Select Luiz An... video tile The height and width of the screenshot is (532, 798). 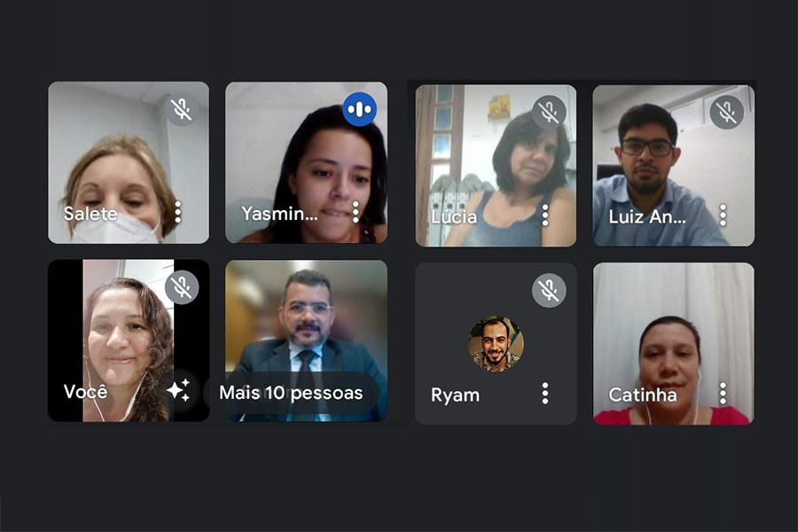coord(674,166)
